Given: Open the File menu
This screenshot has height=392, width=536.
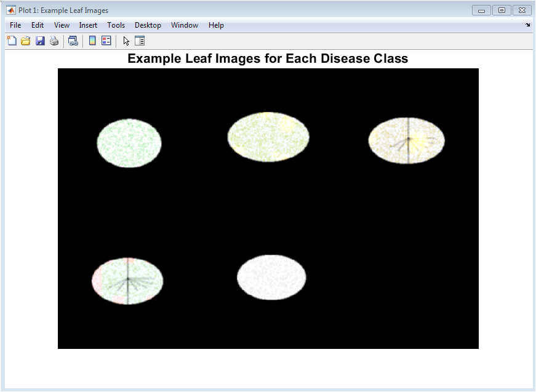Looking at the screenshot, I should [15, 25].
